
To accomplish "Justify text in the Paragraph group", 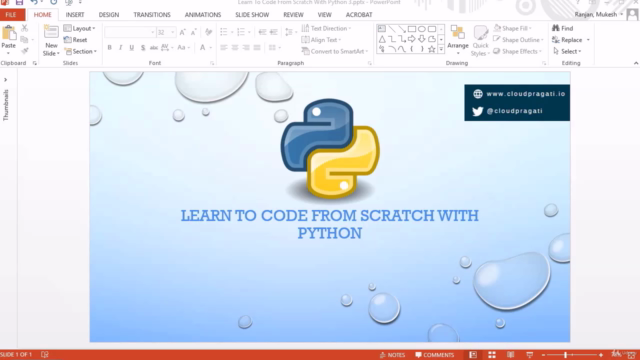I will click(x=257, y=48).
